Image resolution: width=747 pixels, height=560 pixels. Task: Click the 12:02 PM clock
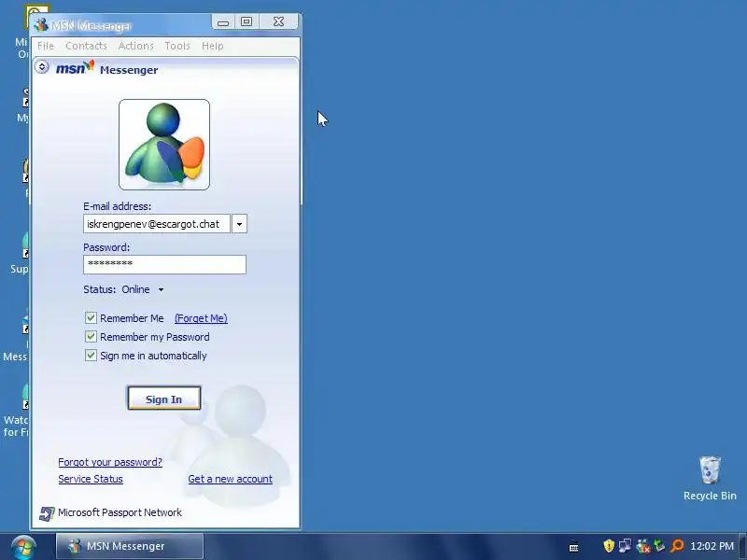click(712, 546)
